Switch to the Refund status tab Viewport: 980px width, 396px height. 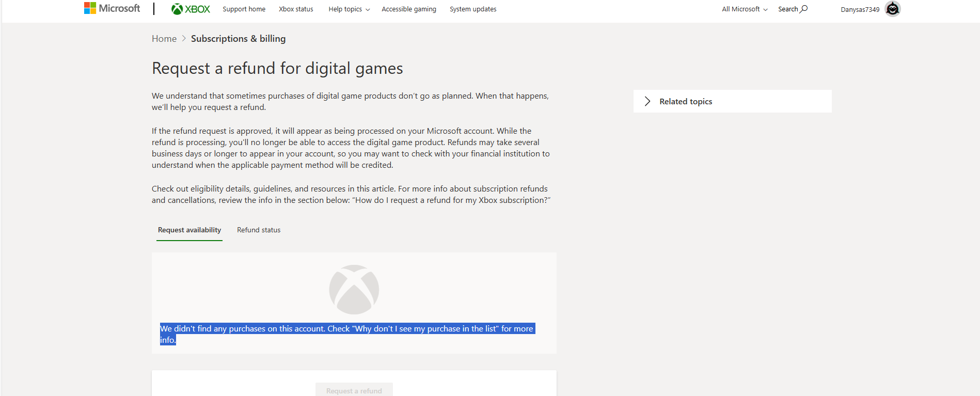pos(259,230)
